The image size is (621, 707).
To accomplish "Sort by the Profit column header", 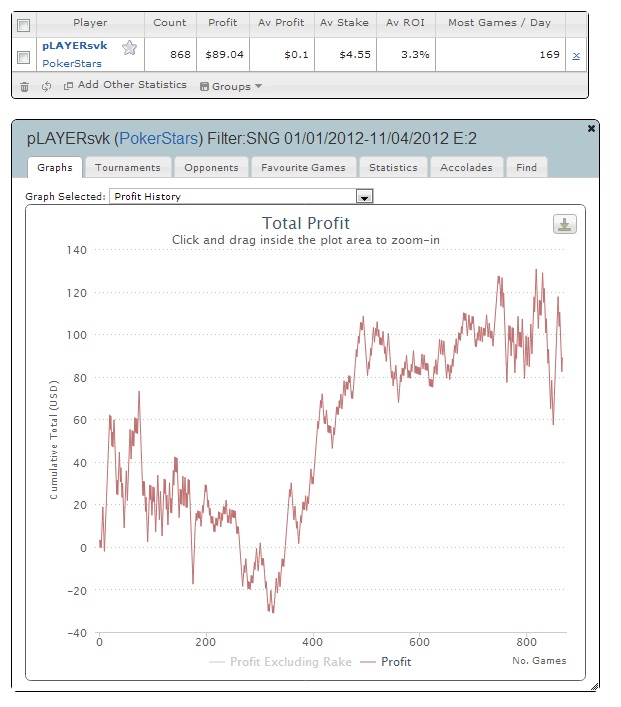I will [x=222, y=23].
